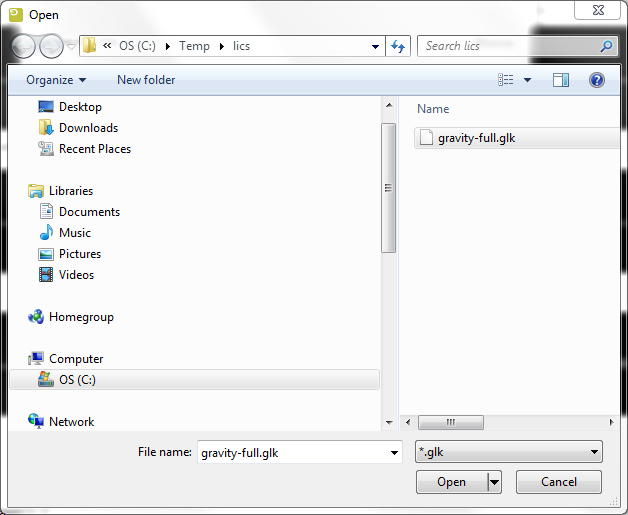
Task: Toggle the preview pane icon
Action: [561, 80]
